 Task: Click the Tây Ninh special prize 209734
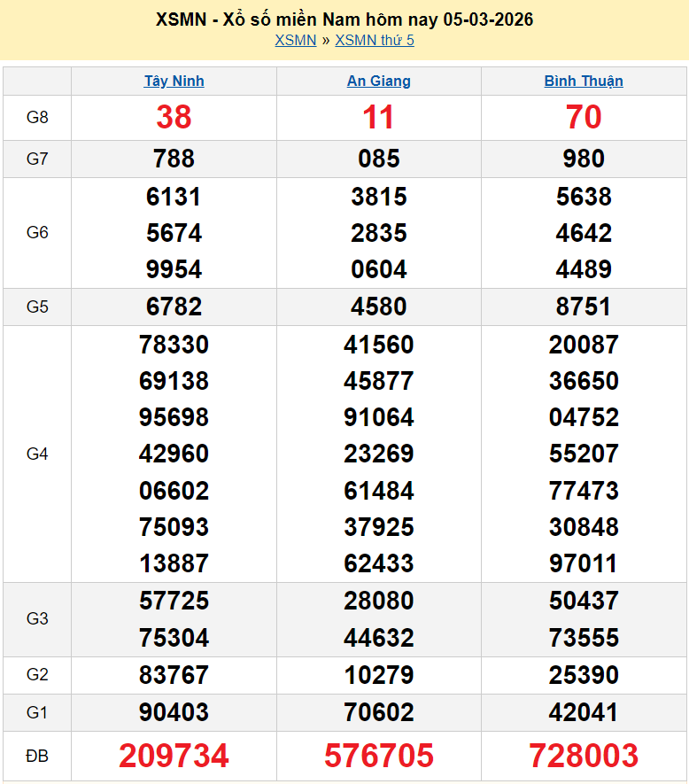coord(174,756)
